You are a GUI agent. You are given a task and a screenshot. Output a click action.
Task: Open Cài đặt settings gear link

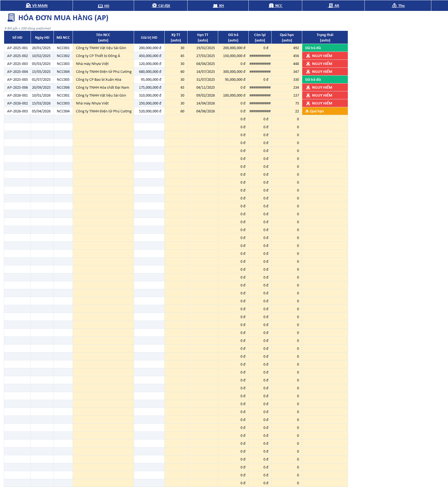tap(161, 5)
